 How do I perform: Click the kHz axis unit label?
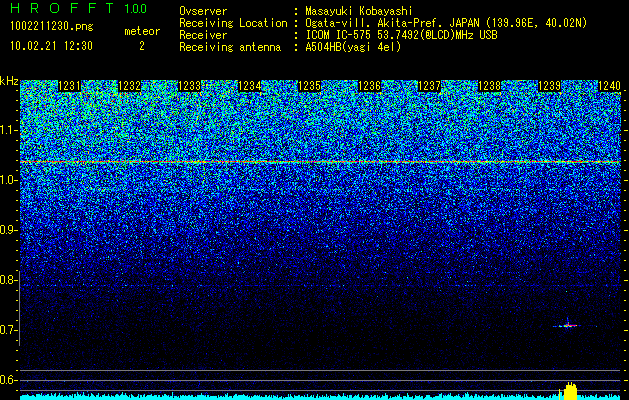[9, 81]
